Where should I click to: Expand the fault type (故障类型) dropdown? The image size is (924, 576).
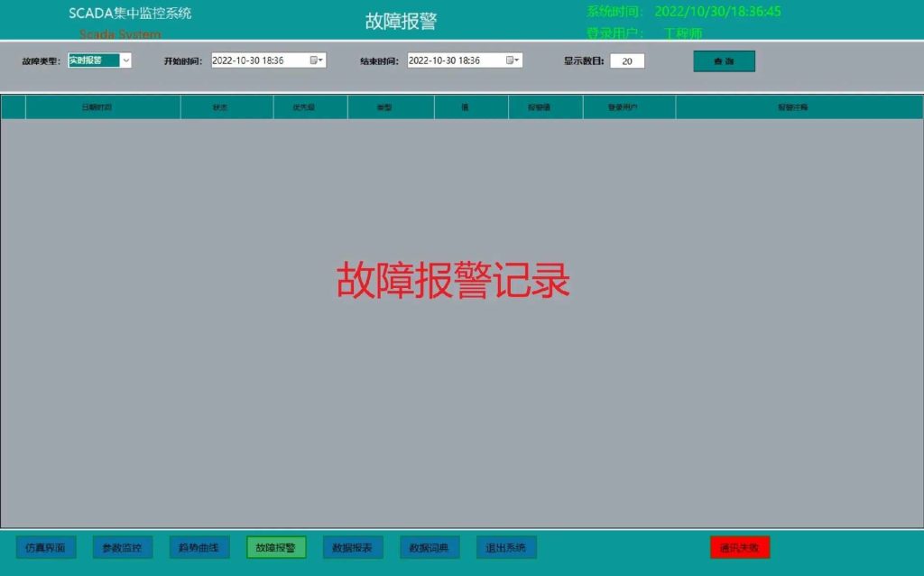[x=125, y=60]
